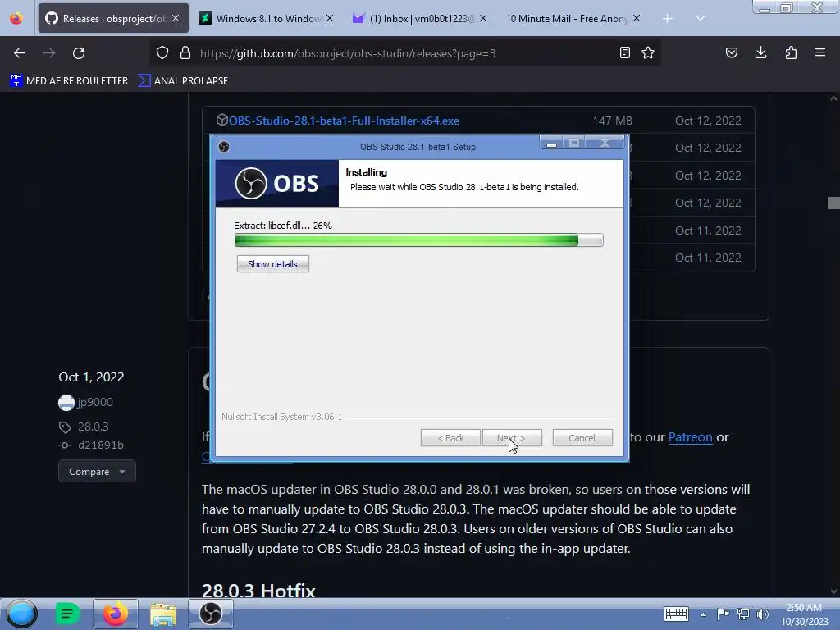This screenshot has height=630, width=840.
Task: Click the OBS logo banner in installer
Action: tap(277, 183)
